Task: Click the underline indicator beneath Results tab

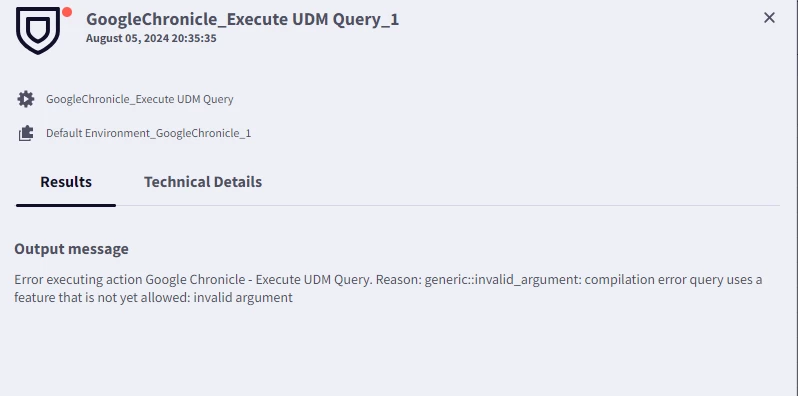Action: pyautogui.click(x=66, y=205)
